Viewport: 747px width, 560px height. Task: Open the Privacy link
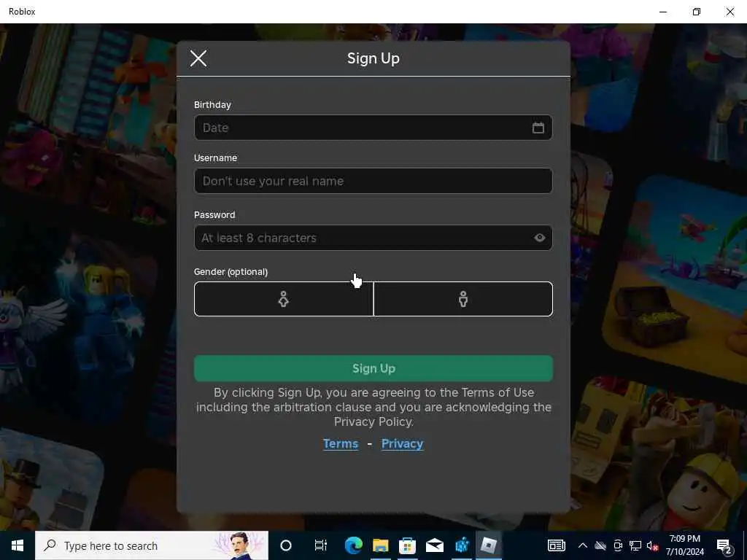click(x=402, y=444)
